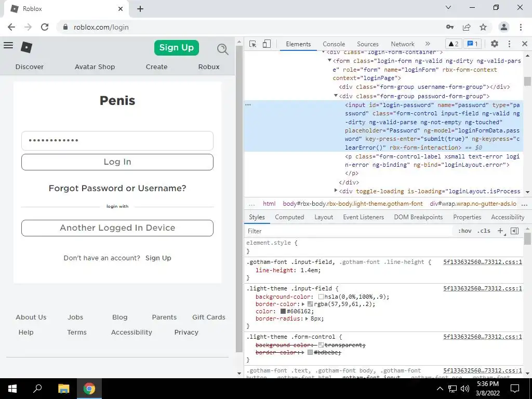Expand the border-color shorthand in .input-field
532x399 pixels.
(x=303, y=304)
